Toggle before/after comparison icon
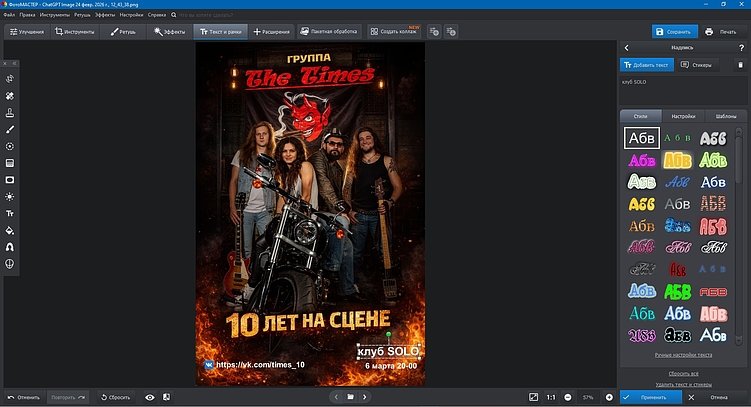Screen dimensions: 751x407 (x=166, y=397)
